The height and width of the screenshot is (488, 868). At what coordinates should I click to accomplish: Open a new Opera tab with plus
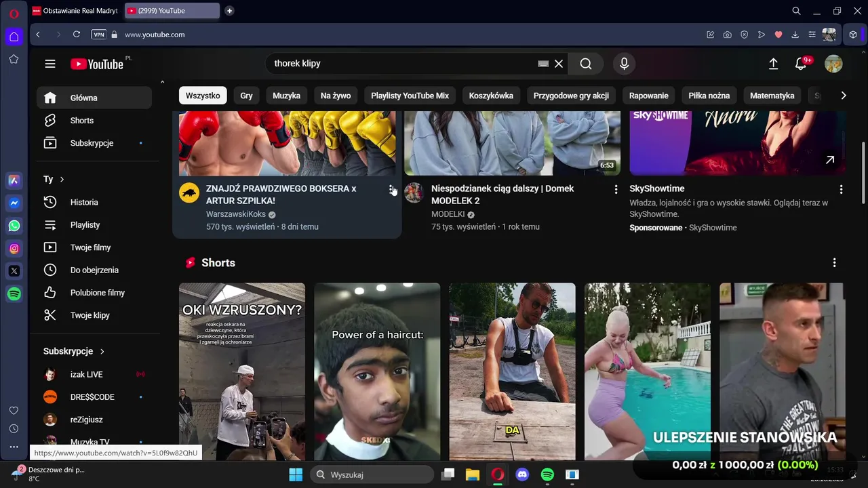pyautogui.click(x=229, y=11)
